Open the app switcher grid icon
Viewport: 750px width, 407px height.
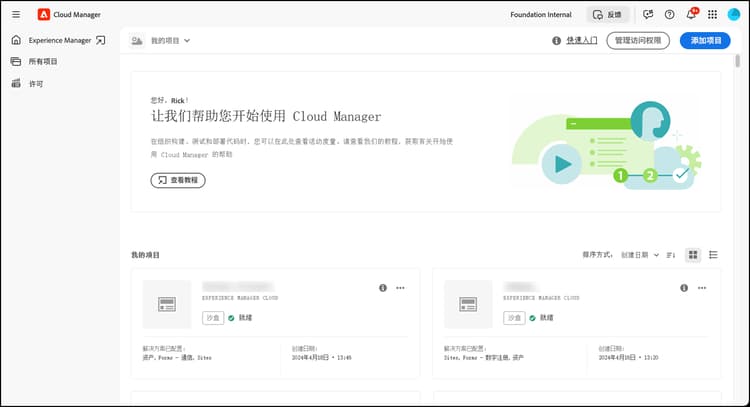click(x=712, y=14)
